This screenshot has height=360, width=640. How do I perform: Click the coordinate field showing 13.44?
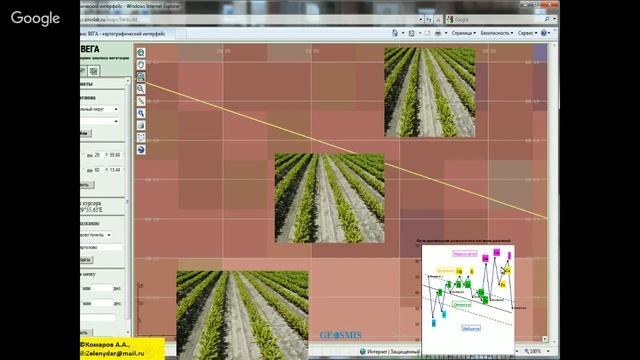115,170
